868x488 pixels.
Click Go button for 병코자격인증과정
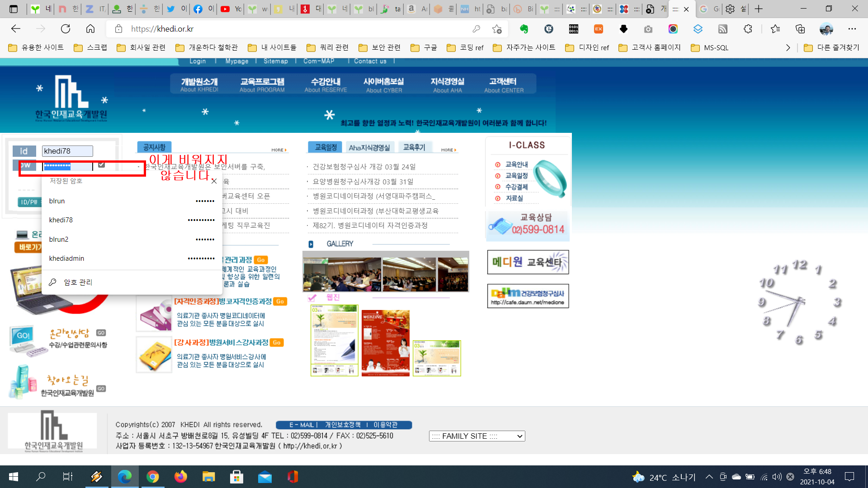(280, 301)
